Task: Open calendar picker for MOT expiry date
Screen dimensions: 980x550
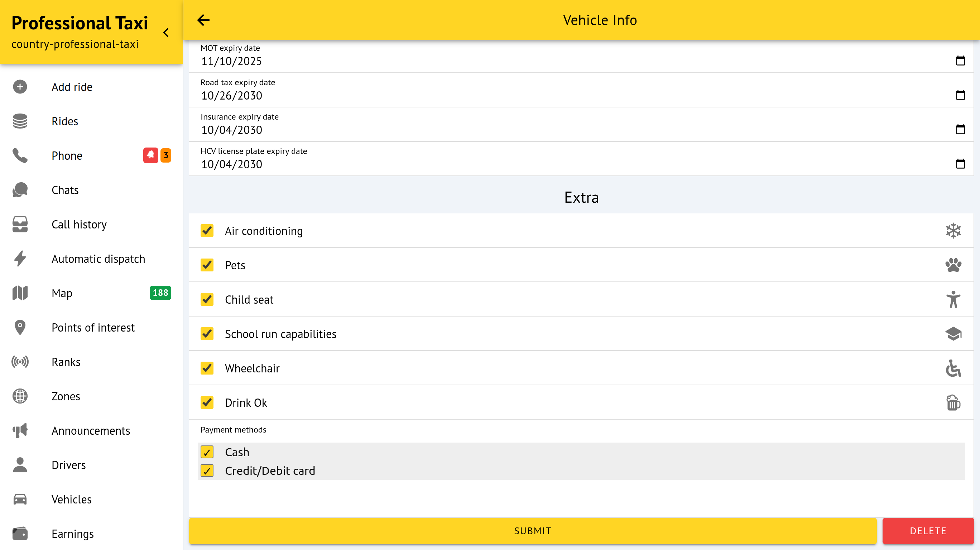Action: point(960,61)
